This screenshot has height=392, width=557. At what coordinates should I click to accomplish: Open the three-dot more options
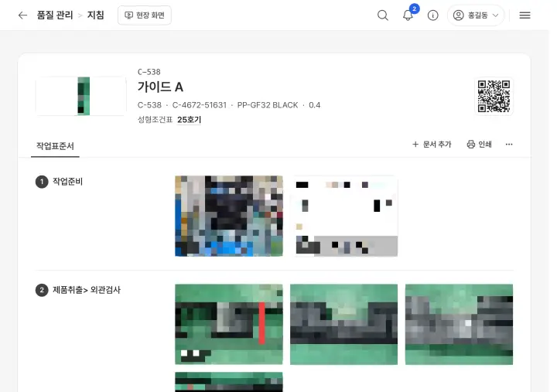pos(509,144)
